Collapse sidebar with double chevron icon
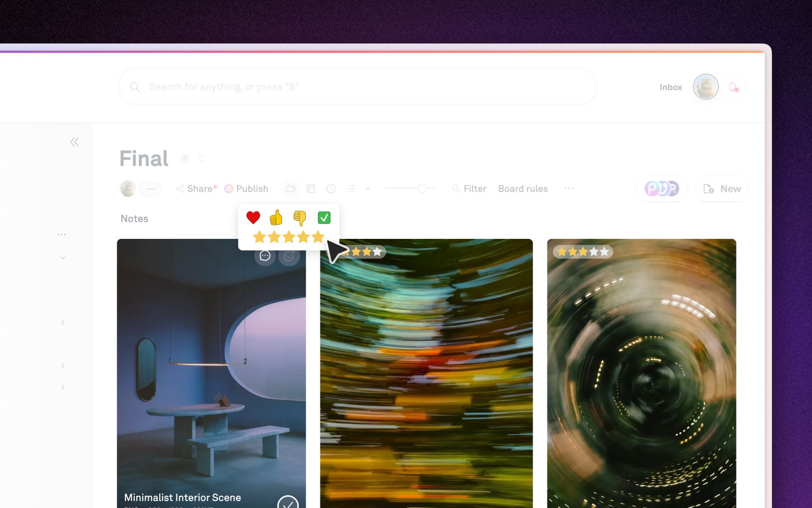The height and width of the screenshot is (508, 812). click(x=74, y=142)
